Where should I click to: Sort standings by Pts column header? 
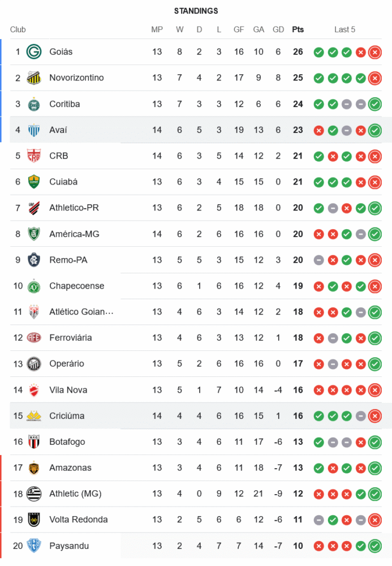pos(298,29)
